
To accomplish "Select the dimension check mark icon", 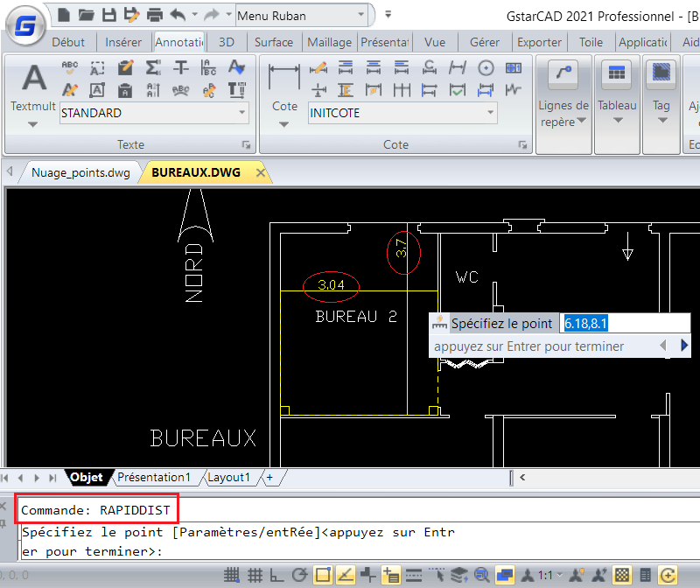I will pos(458,90).
